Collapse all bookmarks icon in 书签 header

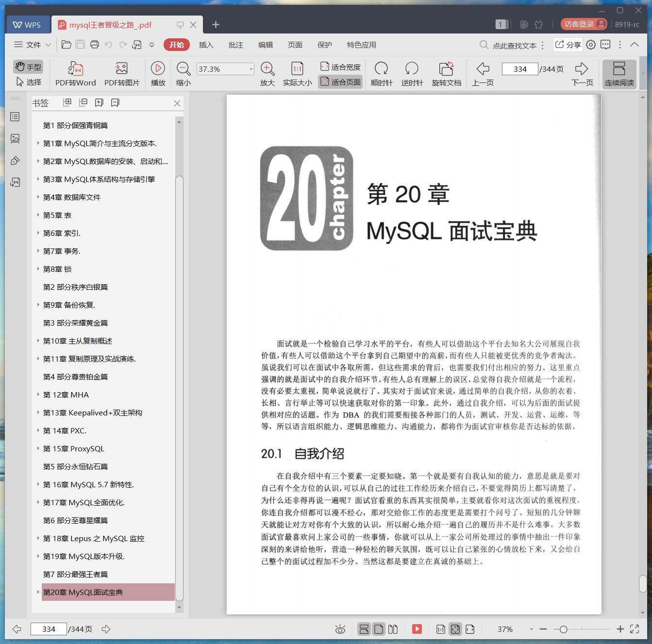click(x=84, y=102)
